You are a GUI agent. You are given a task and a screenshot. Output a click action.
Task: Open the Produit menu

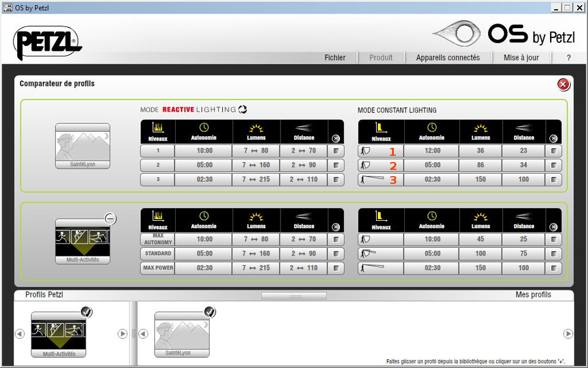tap(380, 58)
